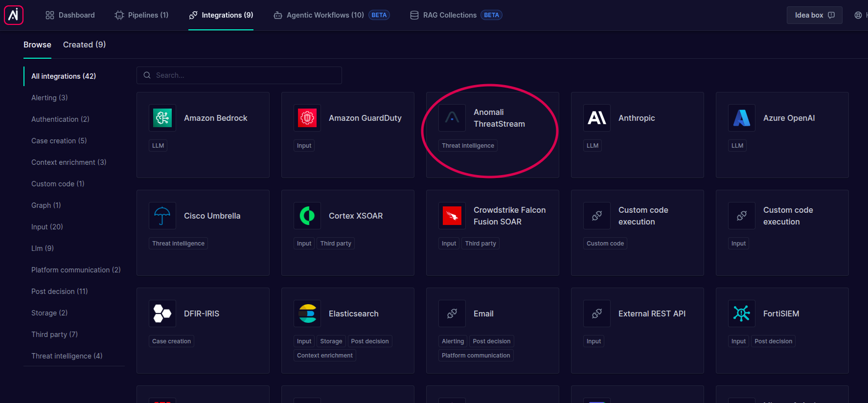The image size is (868, 403).
Task: Click the LLM tag on Amazon Bedrock card
Action: [158, 146]
